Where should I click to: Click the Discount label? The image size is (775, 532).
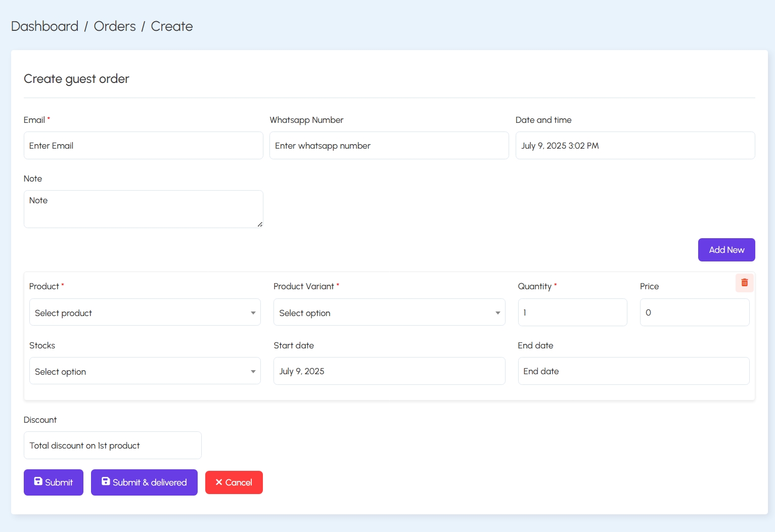(x=40, y=420)
